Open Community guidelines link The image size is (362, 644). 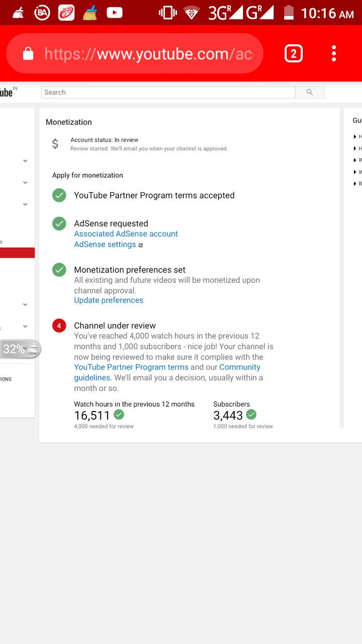[x=167, y=372]
